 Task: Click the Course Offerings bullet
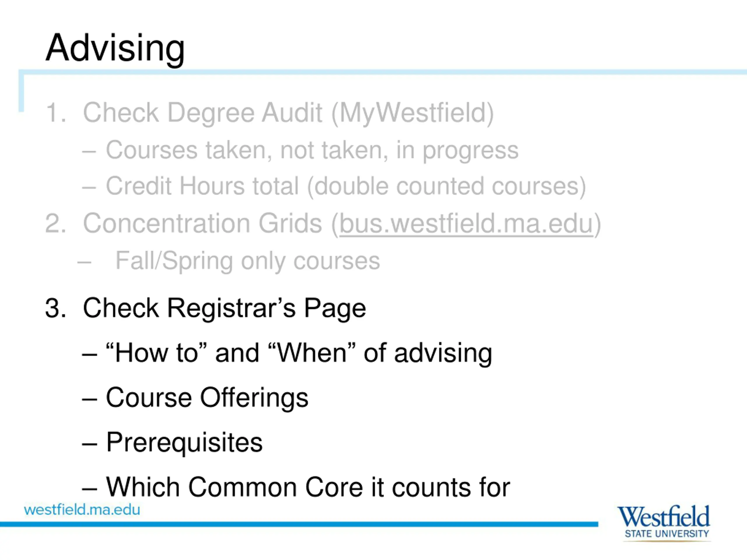(195, 398)
